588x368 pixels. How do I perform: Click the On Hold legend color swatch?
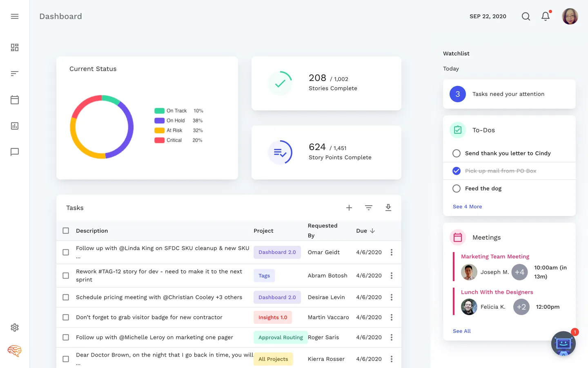(x=159, y=121)
